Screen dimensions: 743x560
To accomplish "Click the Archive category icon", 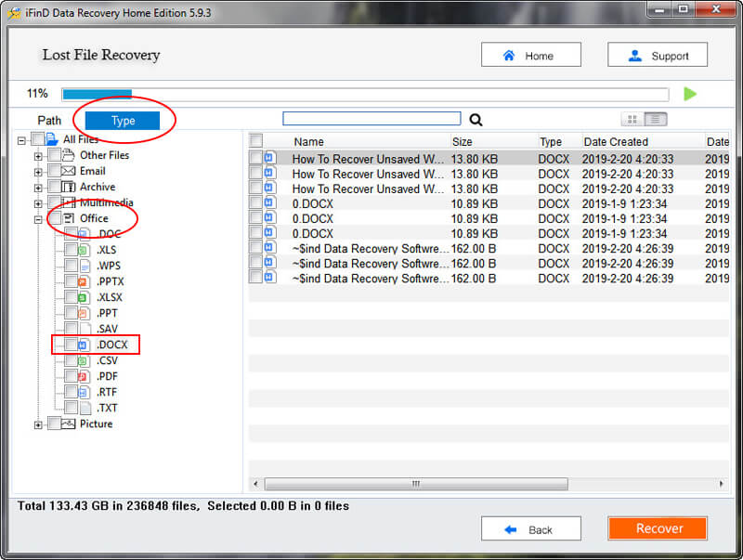I will [x=69, y=187].
